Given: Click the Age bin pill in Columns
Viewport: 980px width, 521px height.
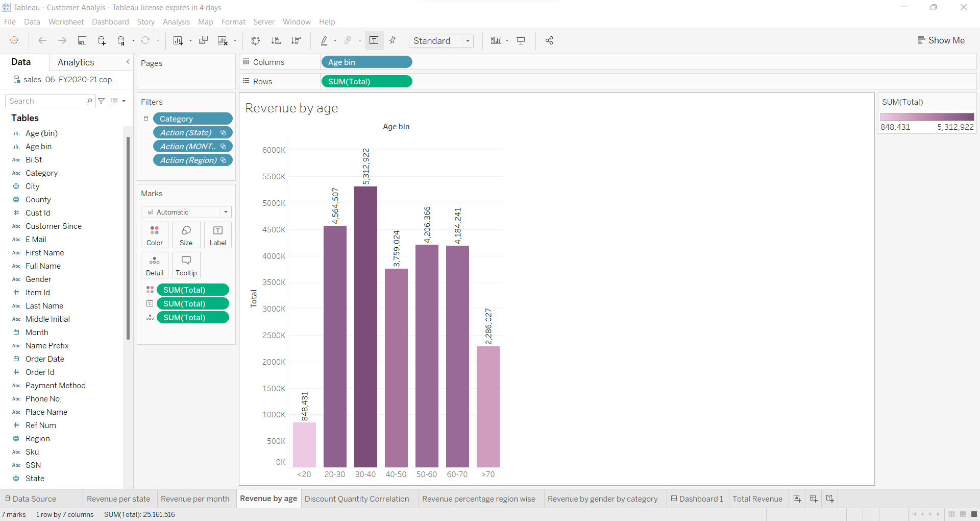Looking at the screenshot, I should point(366,62).
